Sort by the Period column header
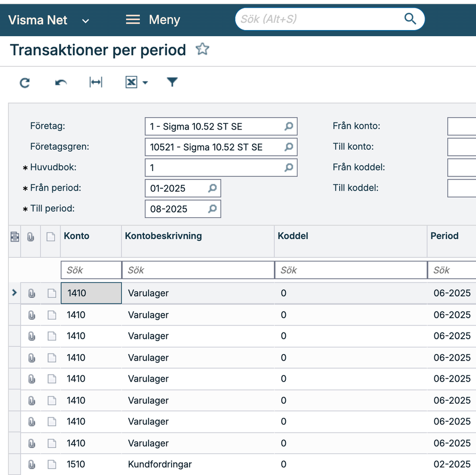 click(x=451, y=241)
